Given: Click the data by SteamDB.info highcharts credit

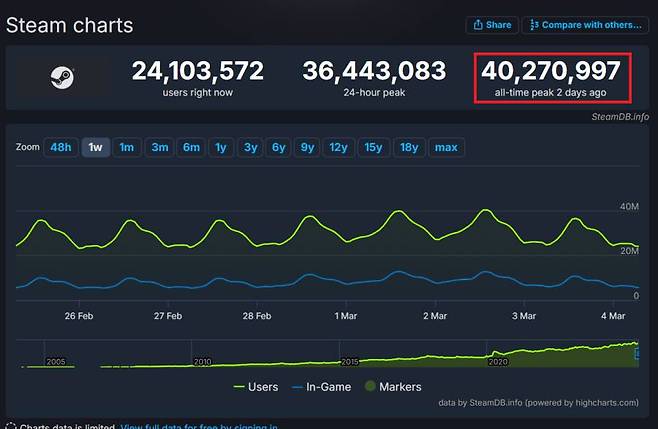Looking at the screenshot, I should point(538,403).
